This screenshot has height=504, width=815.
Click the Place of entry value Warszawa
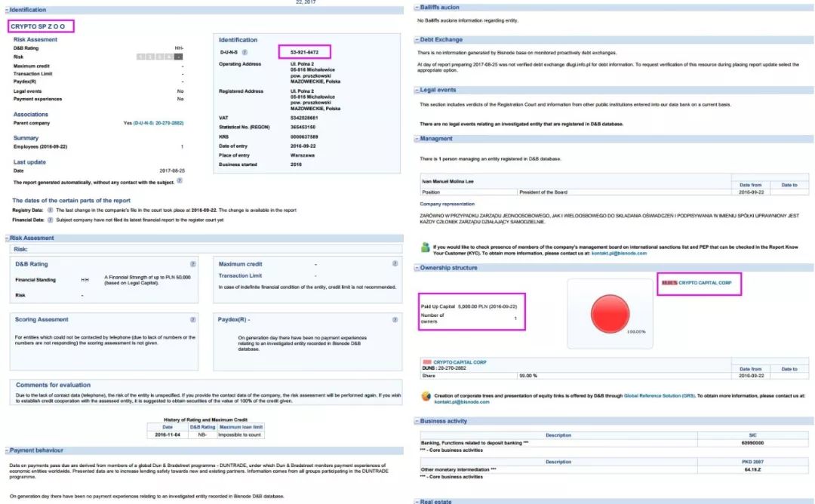303,155
